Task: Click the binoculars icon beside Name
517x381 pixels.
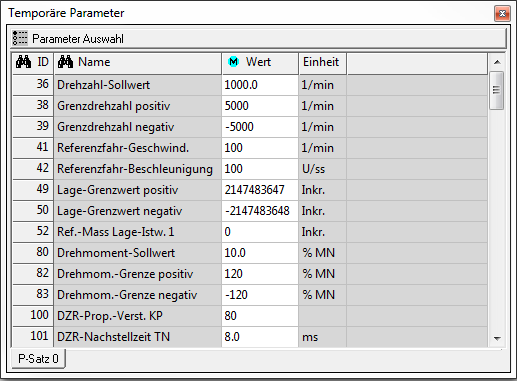Action: (65, 62)
